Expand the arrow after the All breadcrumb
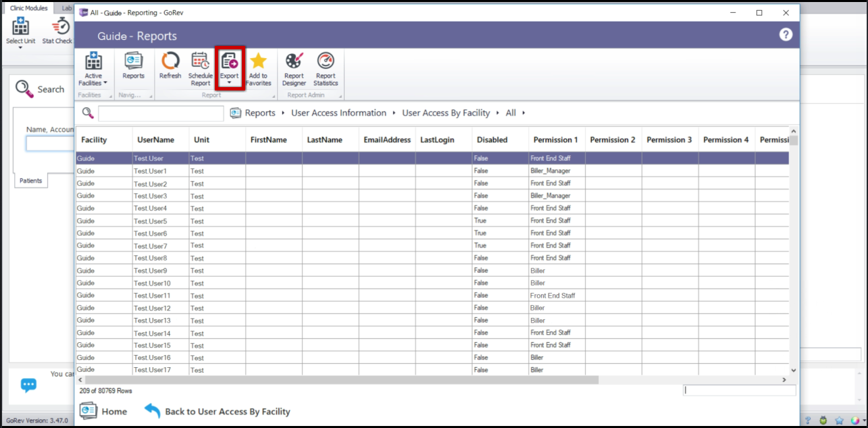The width and height of the screenshot is (868, 428). [x=524, y=113]
